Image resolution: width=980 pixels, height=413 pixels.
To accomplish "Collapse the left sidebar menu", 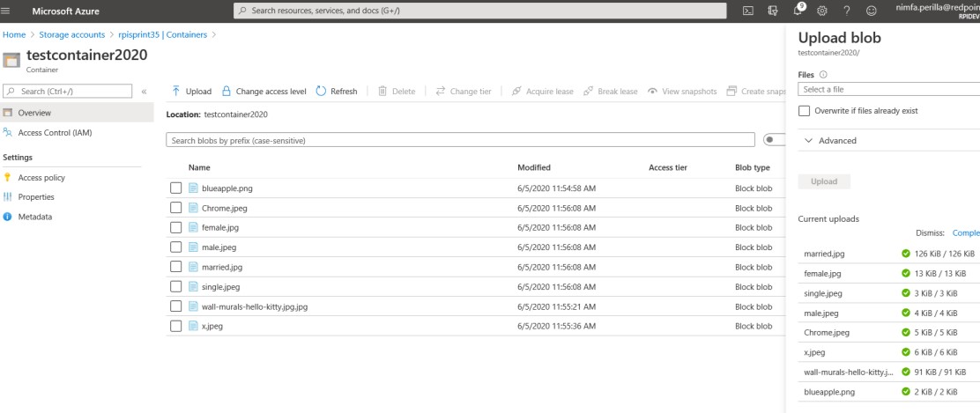I will 144,92.
